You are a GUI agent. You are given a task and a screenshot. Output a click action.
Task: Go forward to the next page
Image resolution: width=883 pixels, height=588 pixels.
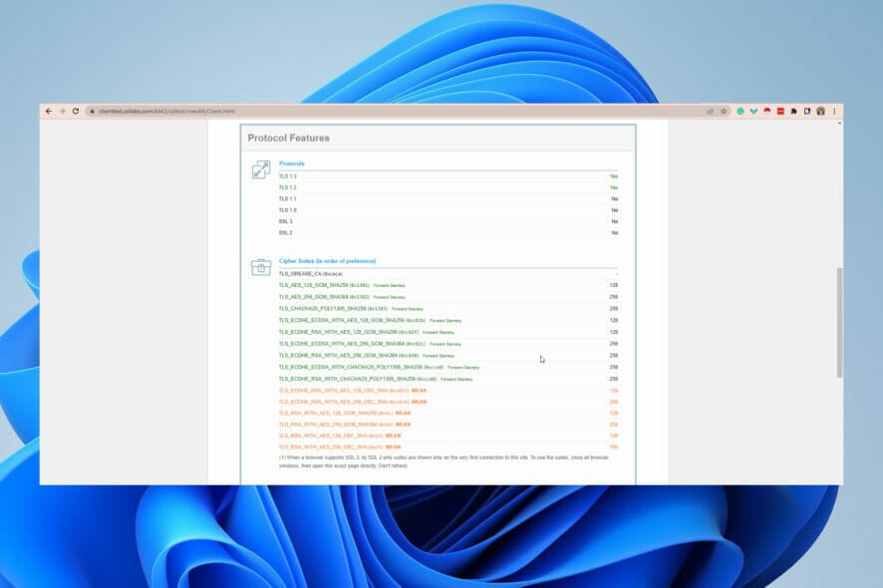pyautogui.click(x=62, y=112)
